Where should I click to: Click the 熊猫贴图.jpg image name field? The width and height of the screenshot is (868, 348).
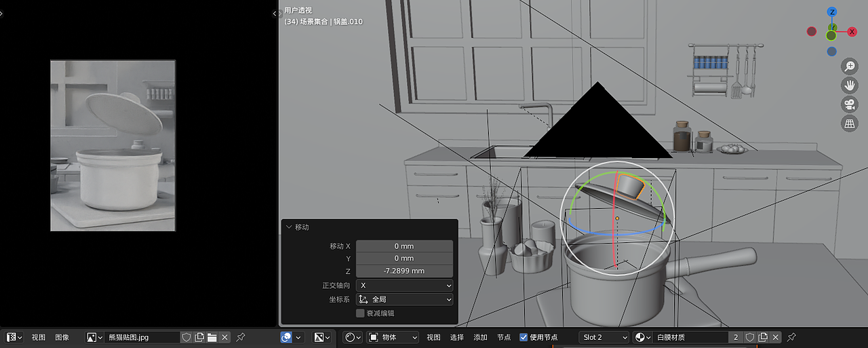[x=142, y=337]
